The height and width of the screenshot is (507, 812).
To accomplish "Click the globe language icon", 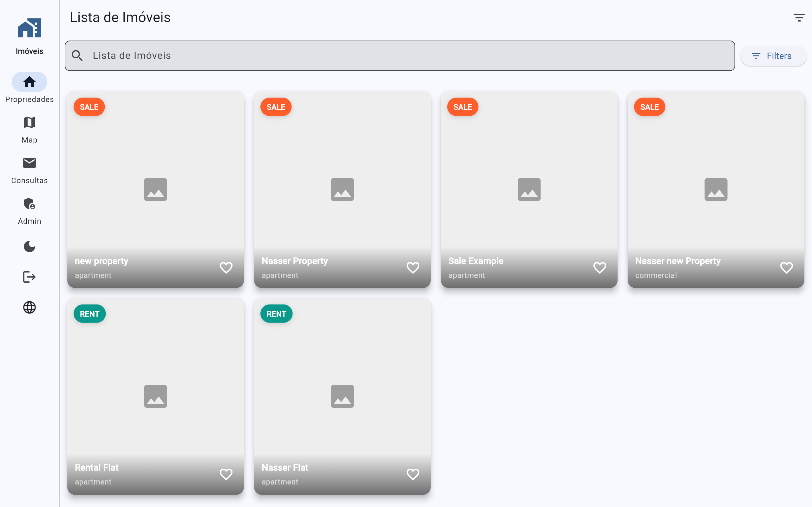I will pos(29,307).
